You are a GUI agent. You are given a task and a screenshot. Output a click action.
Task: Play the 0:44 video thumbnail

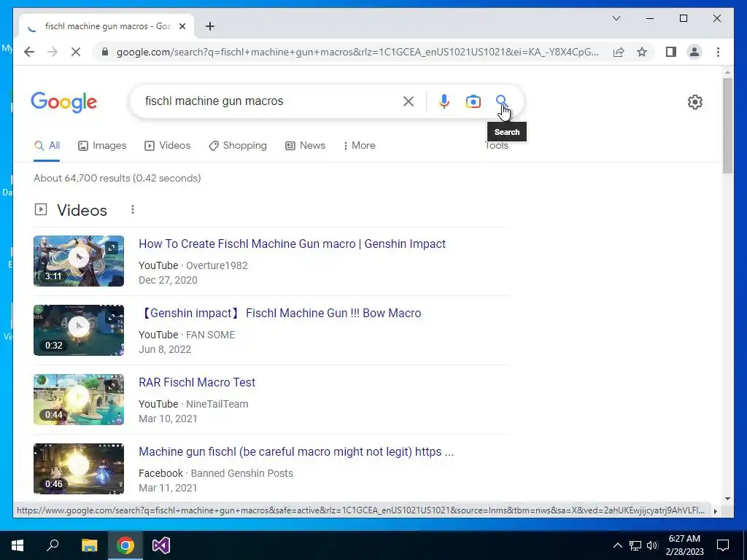pyautogui.click(x=79, y=399)
